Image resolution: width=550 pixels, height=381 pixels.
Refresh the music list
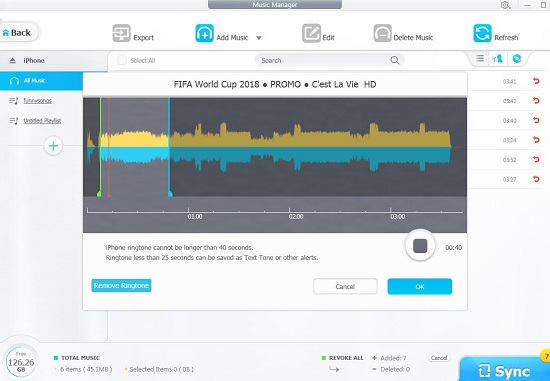(x=482, y=33)
